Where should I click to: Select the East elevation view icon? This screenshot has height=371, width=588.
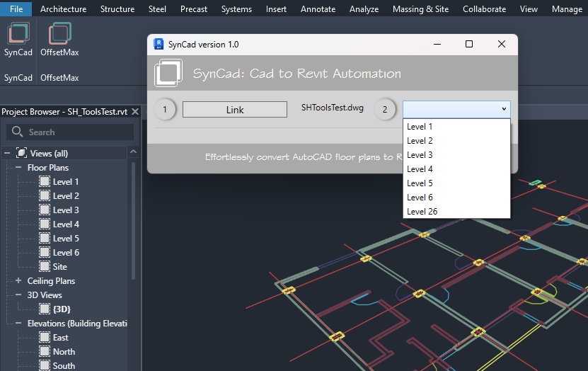[45, 338]
